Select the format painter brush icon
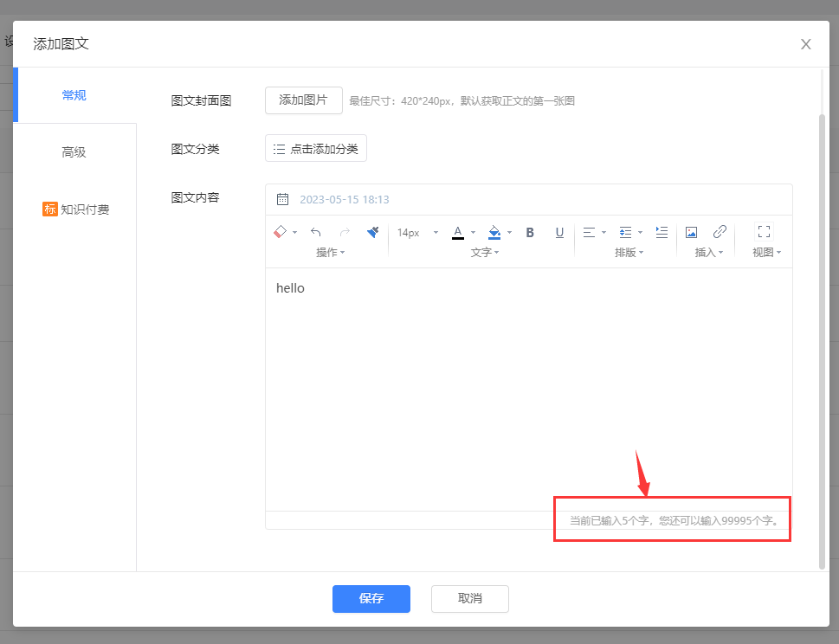839x644 pixels. [x=372, y=232]
